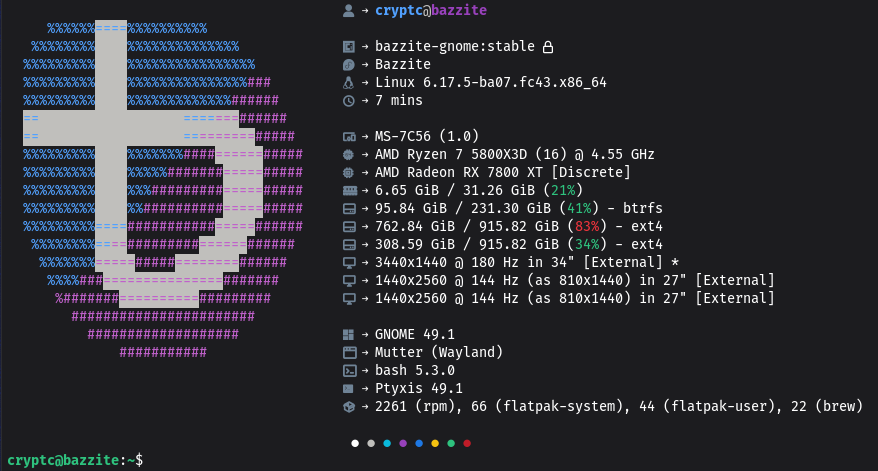Viewport: 878px width, 471px height.
Task: Click the 22 (brew) package count
Action: pyautogui.click(x=826, y=406)
